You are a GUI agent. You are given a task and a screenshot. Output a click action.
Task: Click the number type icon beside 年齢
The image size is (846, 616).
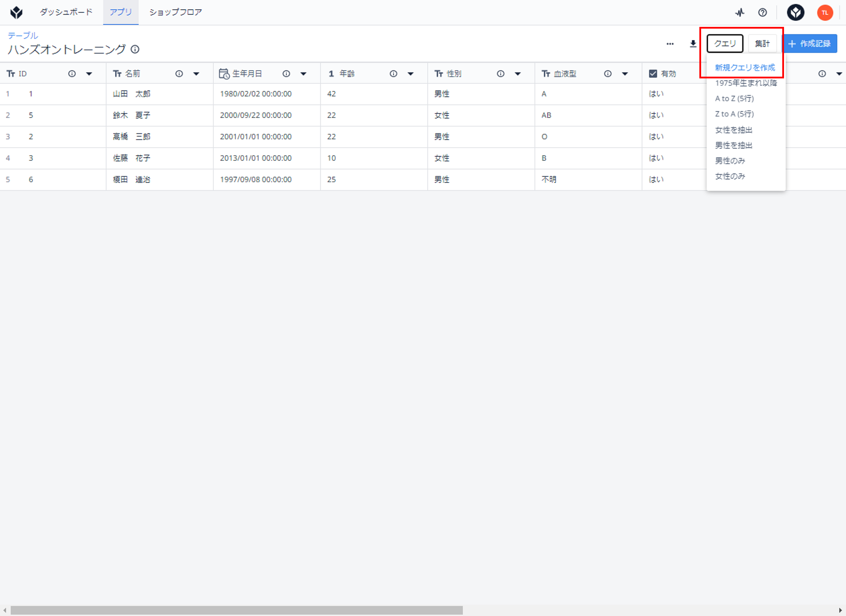331,74
